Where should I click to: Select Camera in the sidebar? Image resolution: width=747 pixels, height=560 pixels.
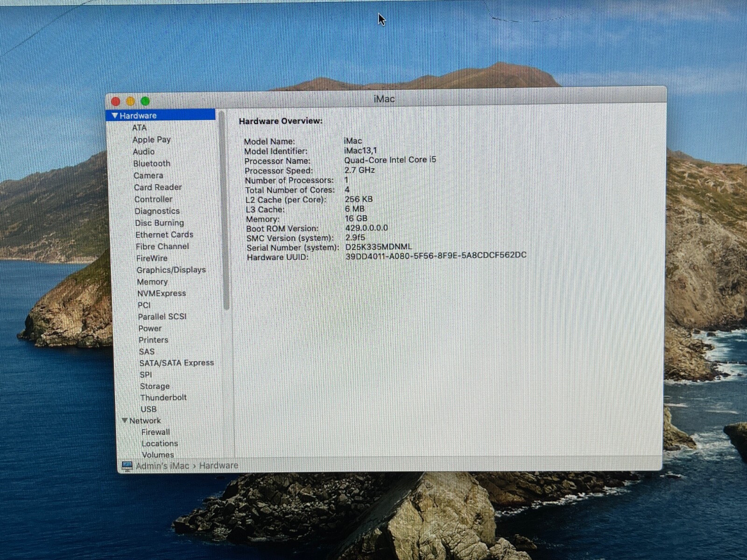[x=148, y=175]
